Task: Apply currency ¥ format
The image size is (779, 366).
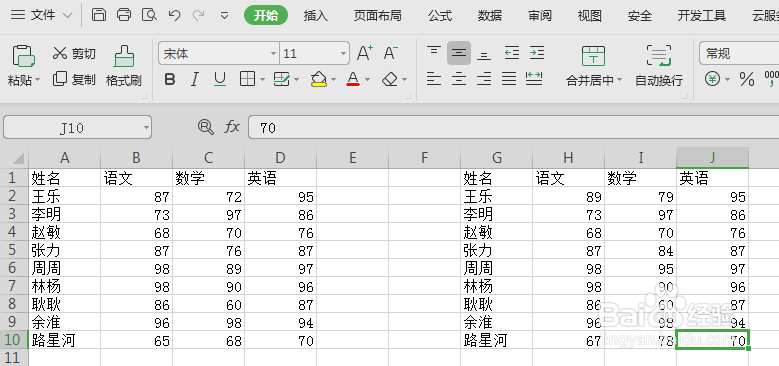Action: coord(713,79)
